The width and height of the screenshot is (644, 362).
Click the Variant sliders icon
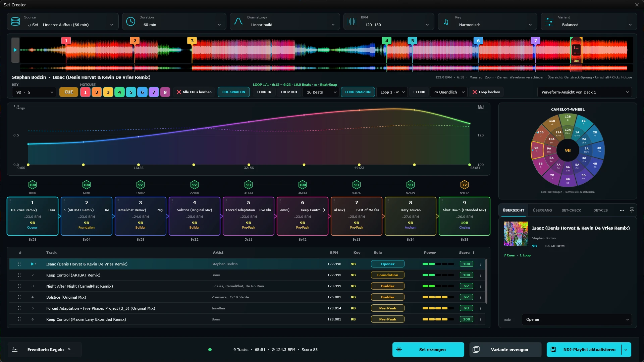pos(549,22)
